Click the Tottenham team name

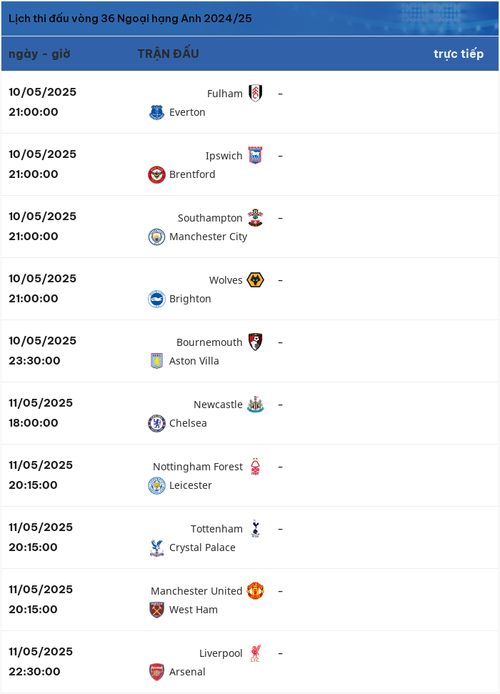coord(217,529)
